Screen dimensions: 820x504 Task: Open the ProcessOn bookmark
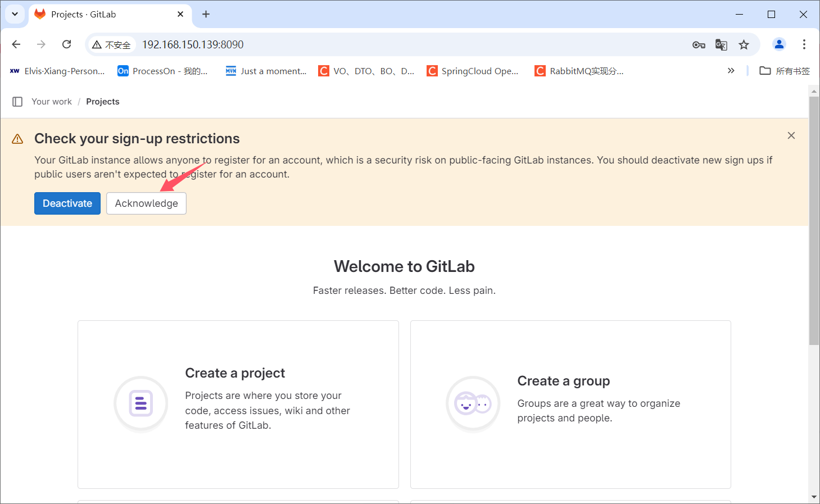coord(162,71)
